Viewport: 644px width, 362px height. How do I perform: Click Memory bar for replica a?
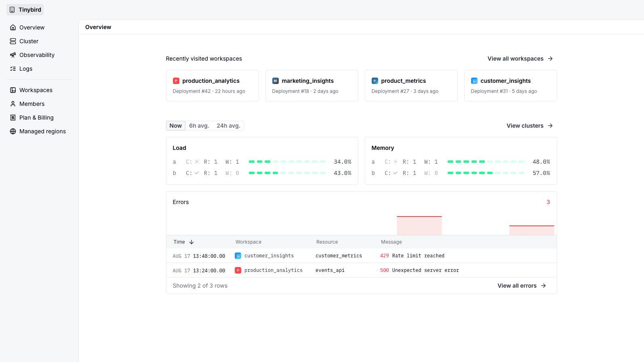pos(486,162)
